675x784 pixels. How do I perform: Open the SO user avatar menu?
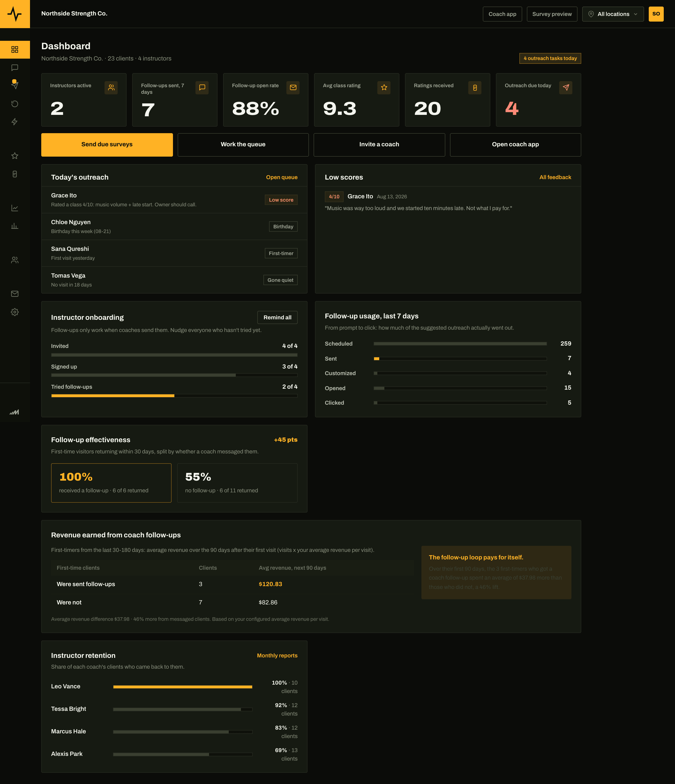656,14
